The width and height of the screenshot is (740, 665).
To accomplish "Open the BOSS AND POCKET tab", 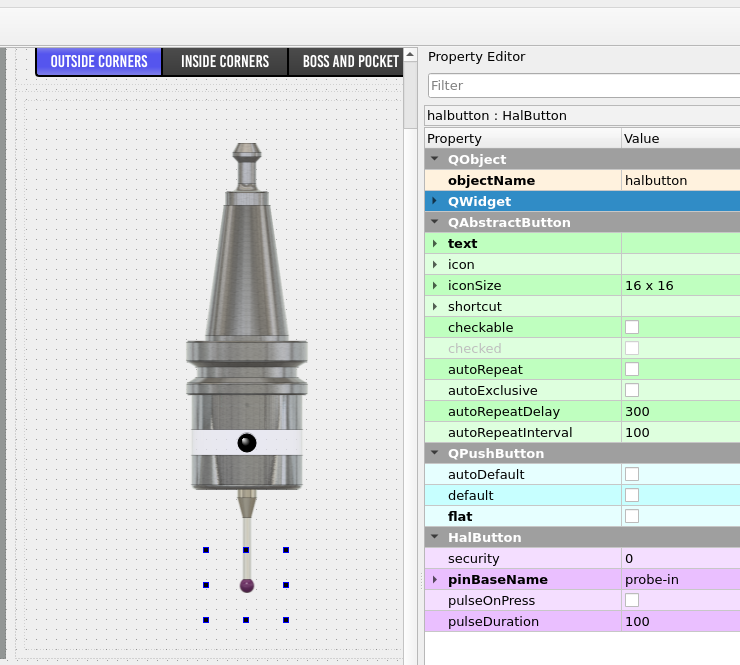I will coord(350,62).
